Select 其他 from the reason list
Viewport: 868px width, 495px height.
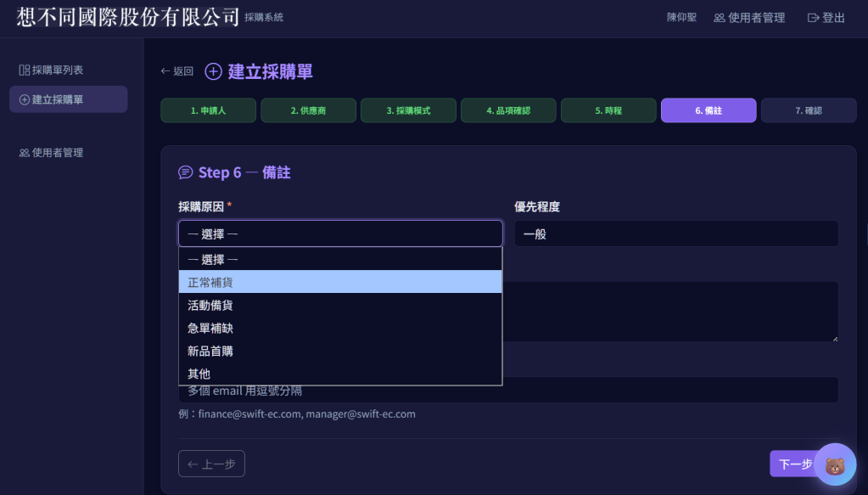point(340,374)
